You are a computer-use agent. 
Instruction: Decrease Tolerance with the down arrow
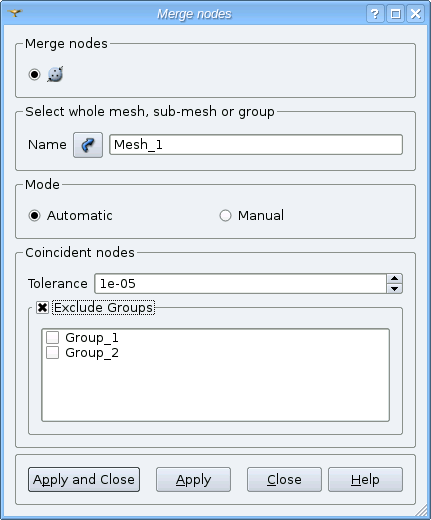coord(395,289)
